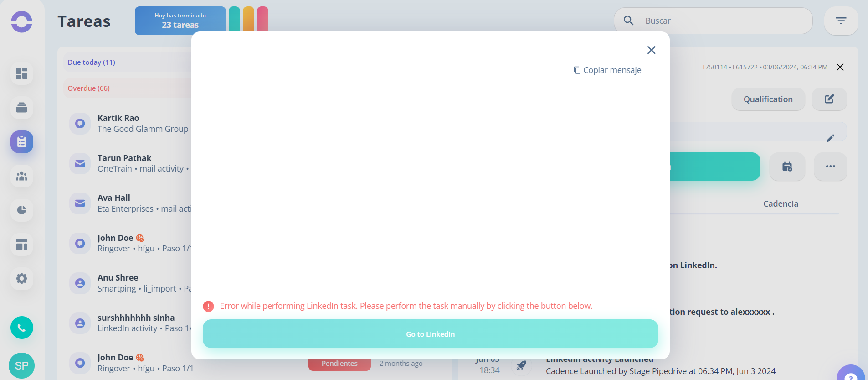Image resolution: width=868 pixels, height=380 pixels.
Task: Click "The Good Glamm Group" company name
Action: click(143, 129)
